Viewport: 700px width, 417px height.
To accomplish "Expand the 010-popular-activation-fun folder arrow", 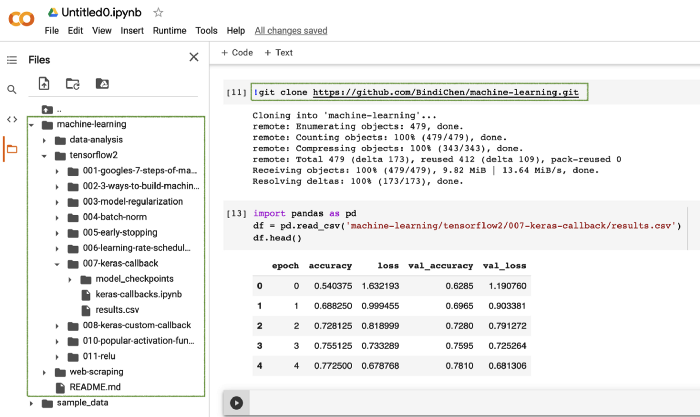I will pyautogui.click(x=57, y=342).
